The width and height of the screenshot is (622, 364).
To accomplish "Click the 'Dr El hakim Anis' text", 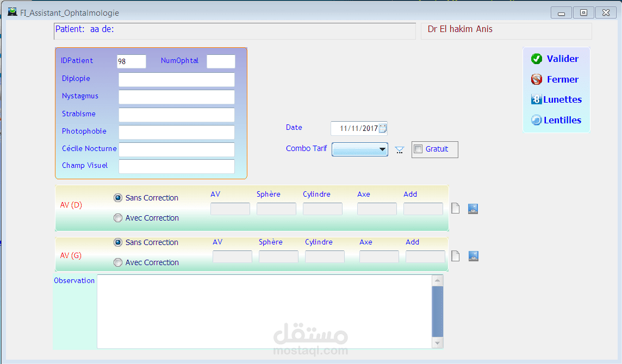I will click(x=460, y=29).
